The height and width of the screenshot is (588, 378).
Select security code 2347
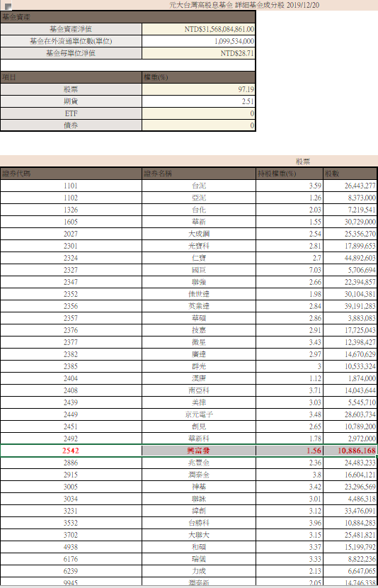click(71, 282)
